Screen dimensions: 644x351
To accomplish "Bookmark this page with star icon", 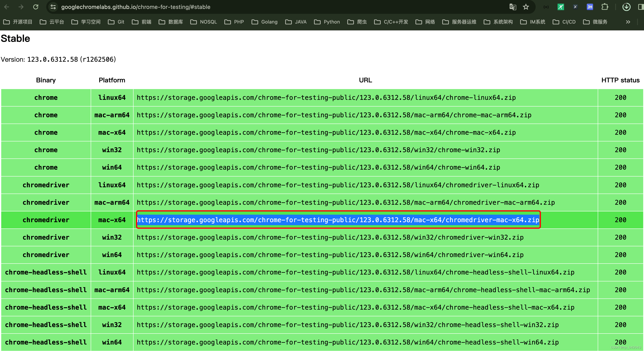I will tap(526, 7).
